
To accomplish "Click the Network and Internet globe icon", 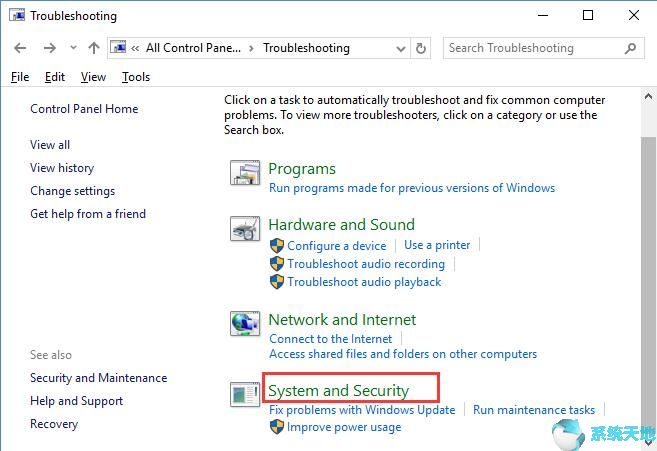I will pyautogui.click(x=245, y=323).
